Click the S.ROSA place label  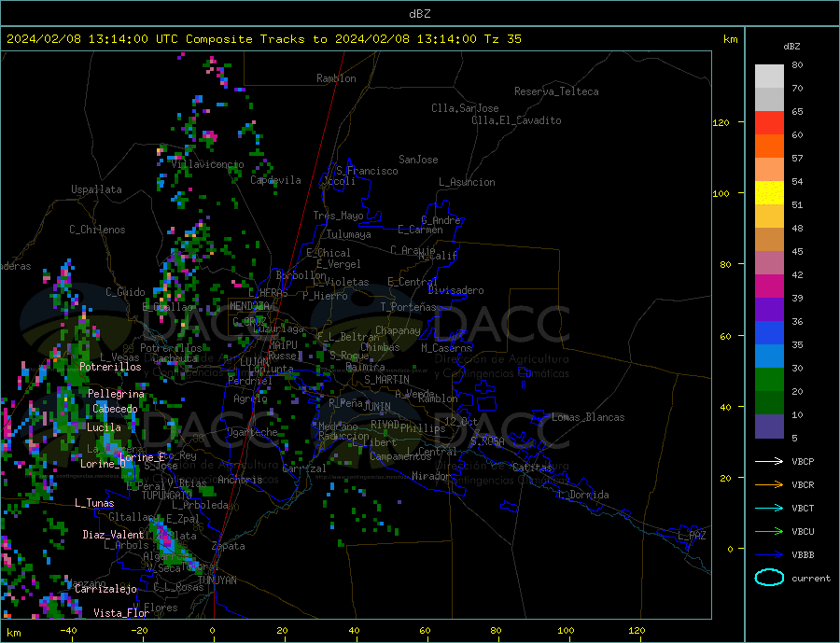[487, 441]
